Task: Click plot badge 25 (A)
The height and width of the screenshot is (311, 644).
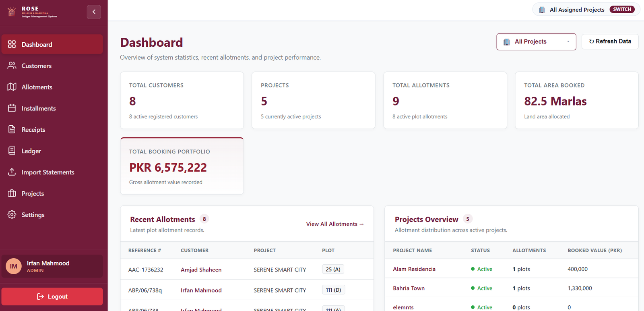Action: [x=333, y=270]
